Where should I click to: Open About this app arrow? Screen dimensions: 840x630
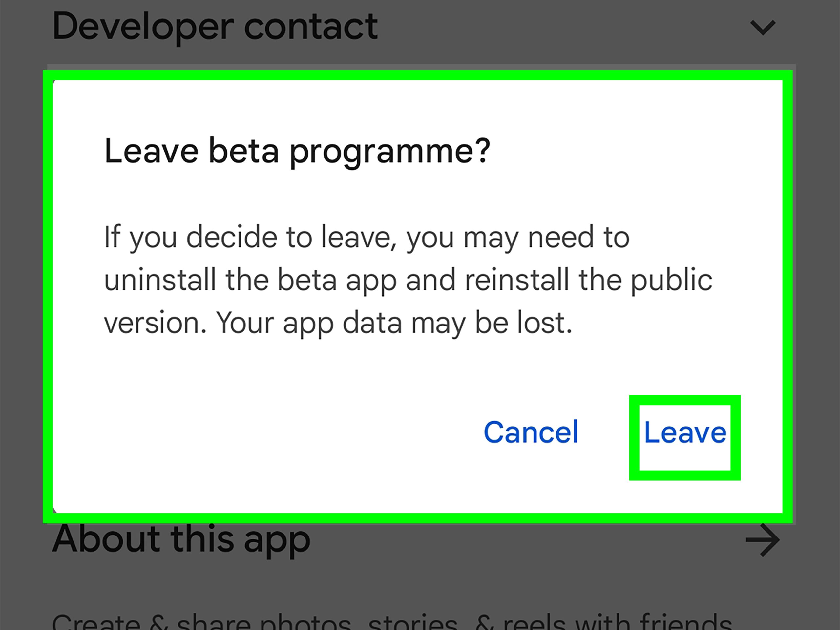[763, 540]
